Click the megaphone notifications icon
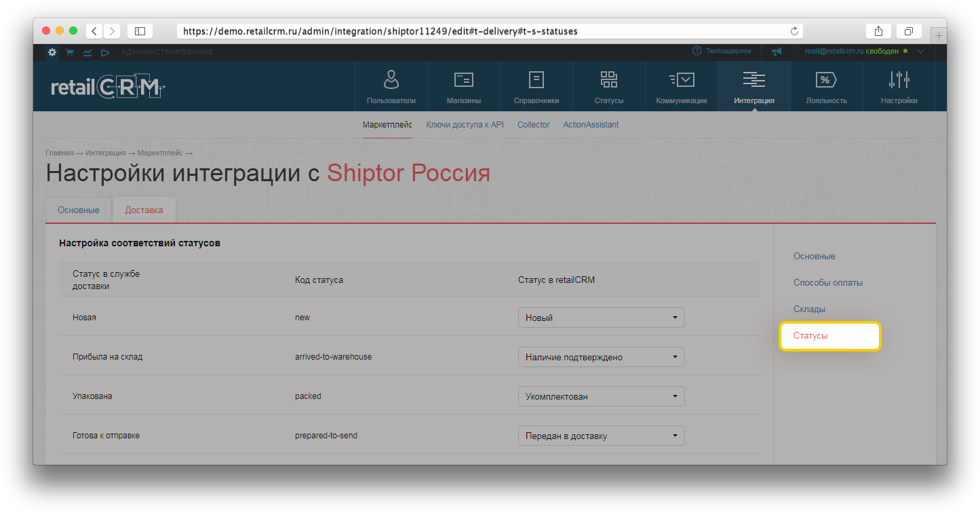980x513 pixels. click(777, 52)
